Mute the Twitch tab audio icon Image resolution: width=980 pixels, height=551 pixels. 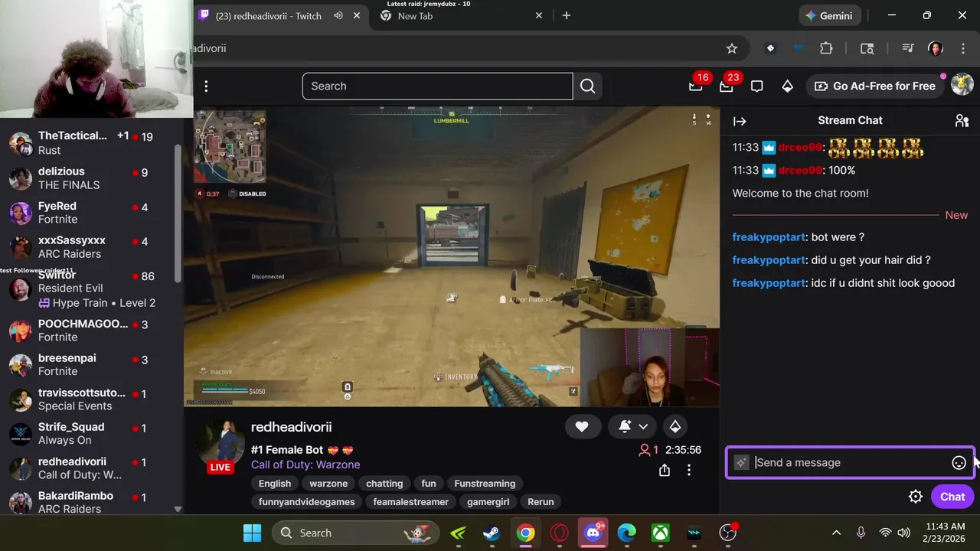[x=338, y=15]
